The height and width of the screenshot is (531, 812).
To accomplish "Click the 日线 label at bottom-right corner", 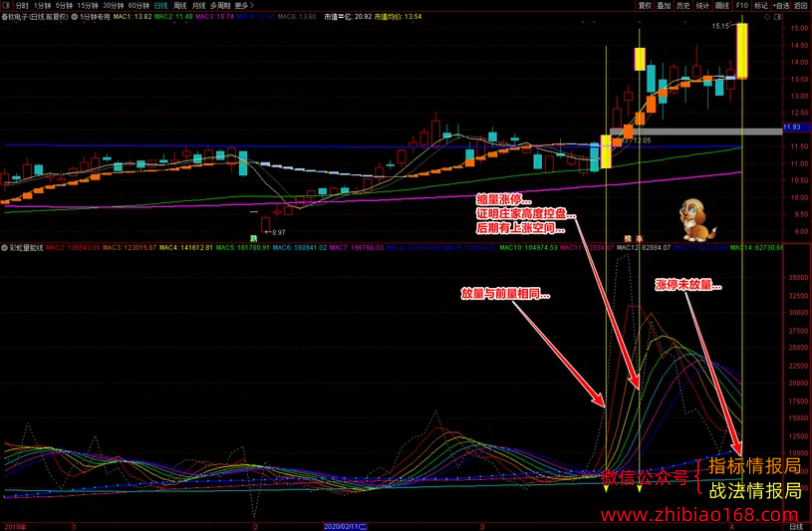I will 796,526.
